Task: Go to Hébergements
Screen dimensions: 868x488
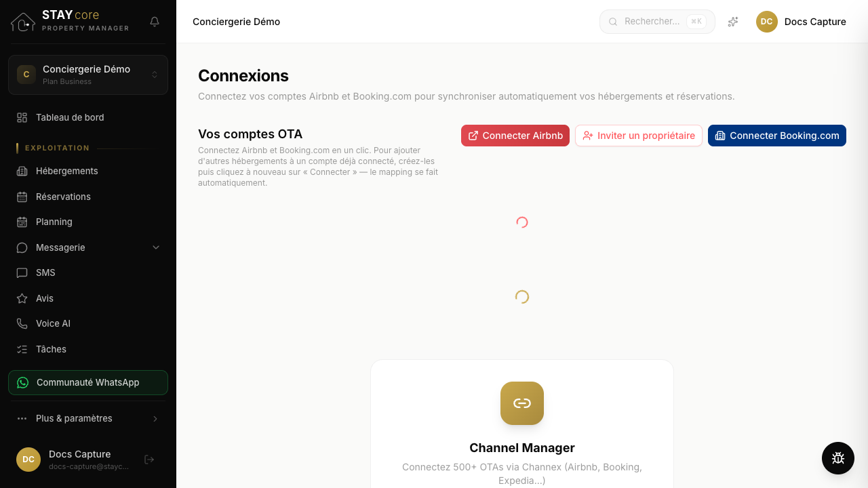Action: [x=88, y=171]
